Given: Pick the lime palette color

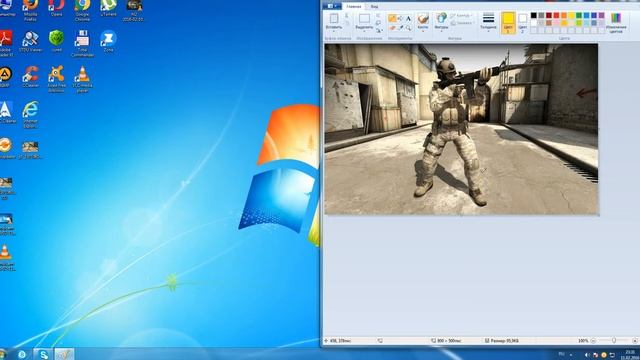Looking at the screenshot, I should tap(579, 23).
